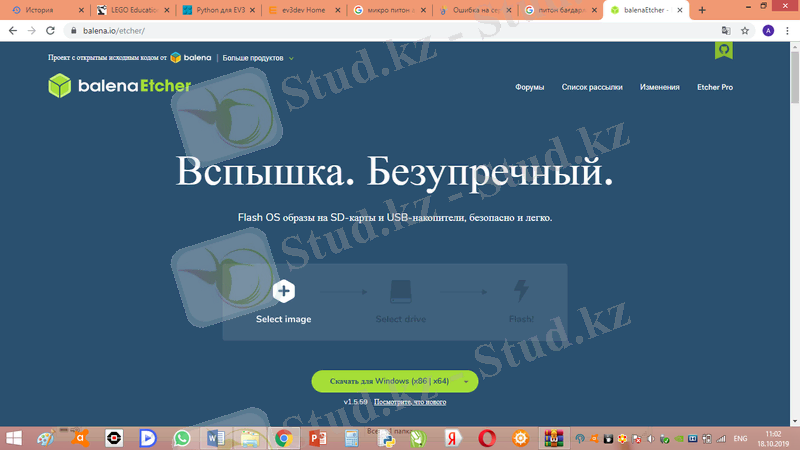Bookmark this page with the star icon
The width and height of the screenshot is (800, 450).
[x=745, y=31]
